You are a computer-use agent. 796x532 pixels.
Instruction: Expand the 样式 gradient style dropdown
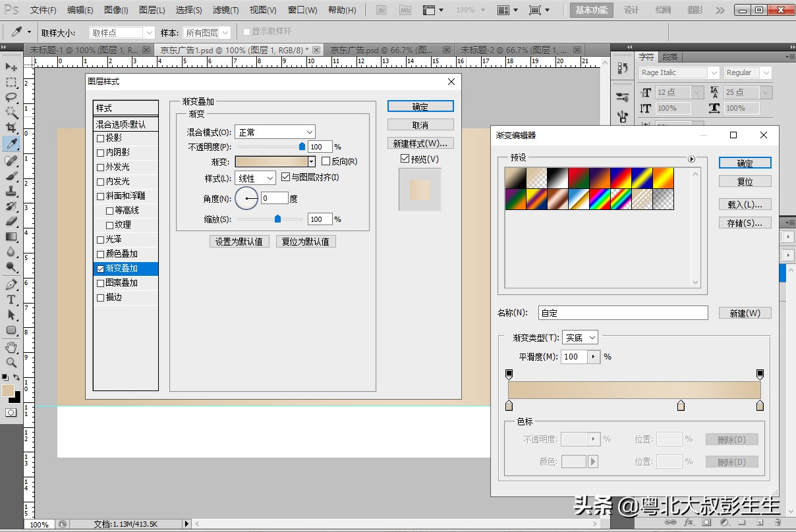click(255, 178)
